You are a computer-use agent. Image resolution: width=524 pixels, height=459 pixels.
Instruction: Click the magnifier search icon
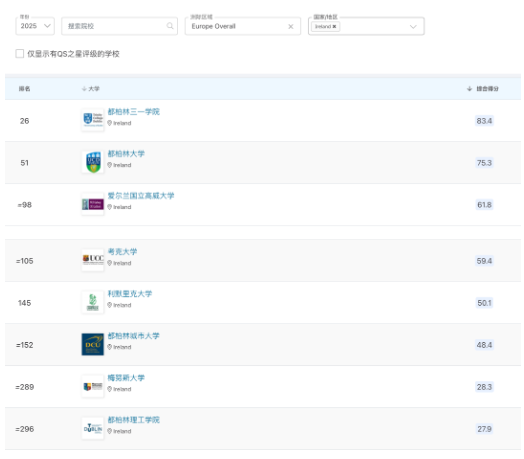[x=170, y=26]
